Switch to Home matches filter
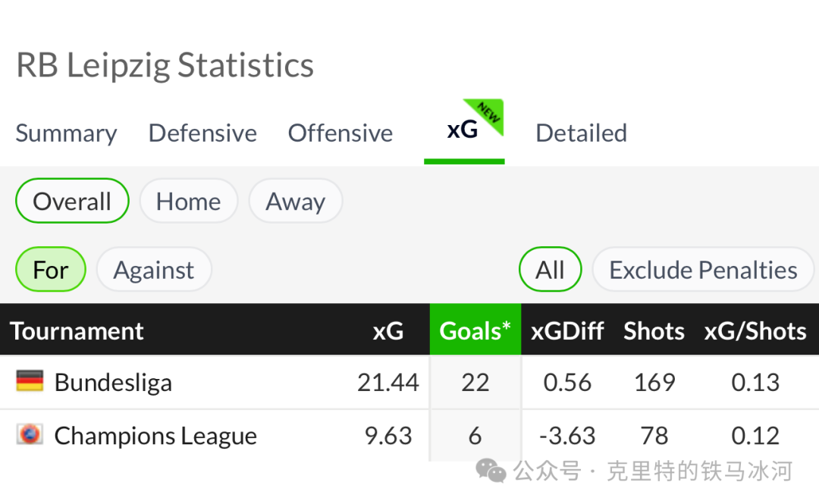Viewport: 819px width, 504px height. [189, 201]
